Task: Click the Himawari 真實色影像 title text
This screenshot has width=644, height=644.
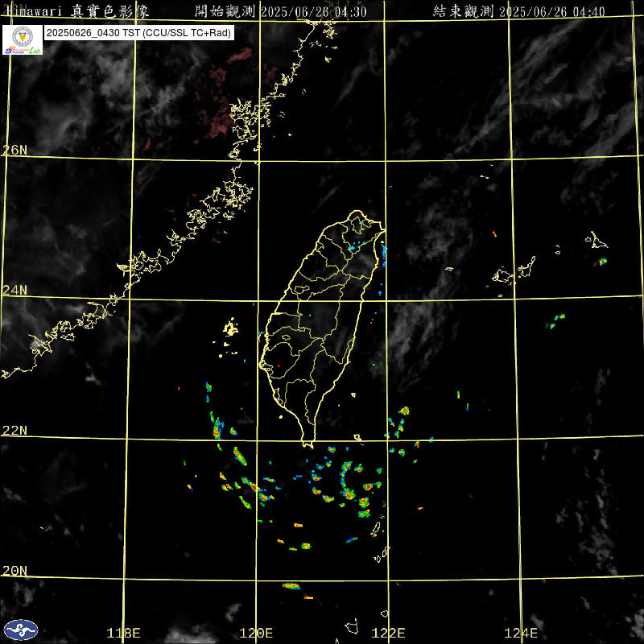Action: (76, 11)
